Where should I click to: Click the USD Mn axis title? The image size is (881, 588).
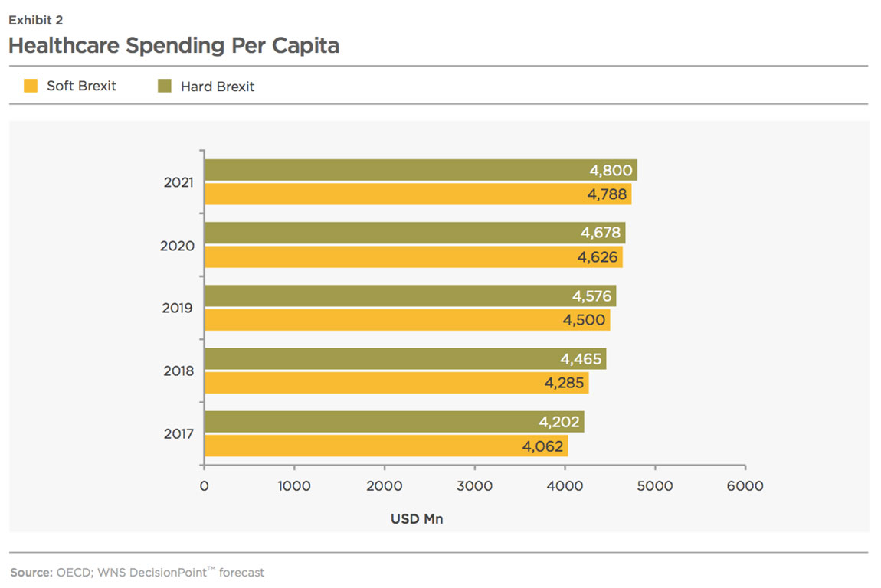pos(417,519)
